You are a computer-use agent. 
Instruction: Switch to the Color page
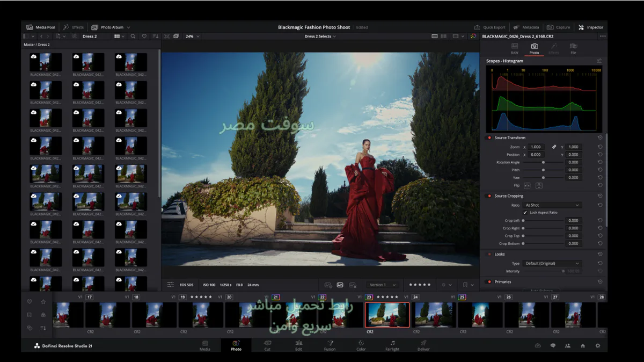[x=361, y=345]
